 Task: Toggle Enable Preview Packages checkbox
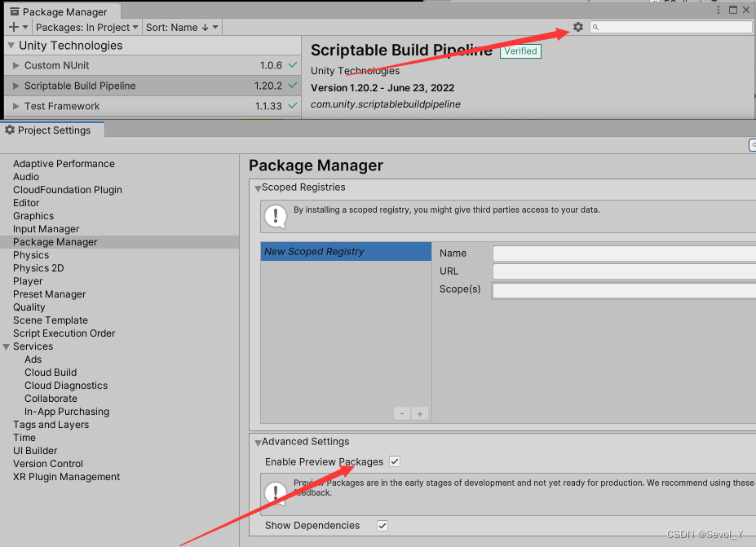coord(395,461)
